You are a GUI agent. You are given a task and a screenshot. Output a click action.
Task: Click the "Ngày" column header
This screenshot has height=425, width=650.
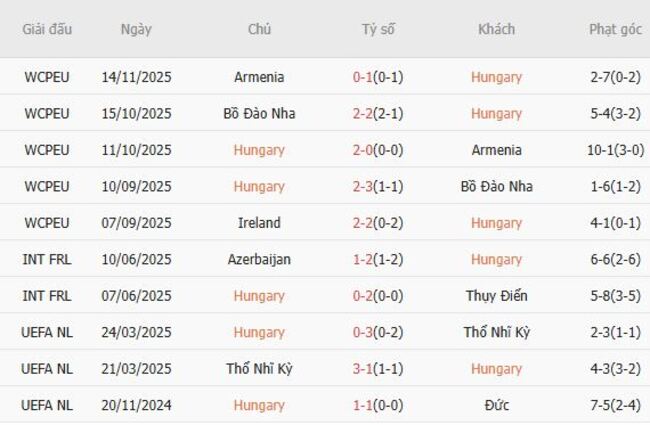136,29
